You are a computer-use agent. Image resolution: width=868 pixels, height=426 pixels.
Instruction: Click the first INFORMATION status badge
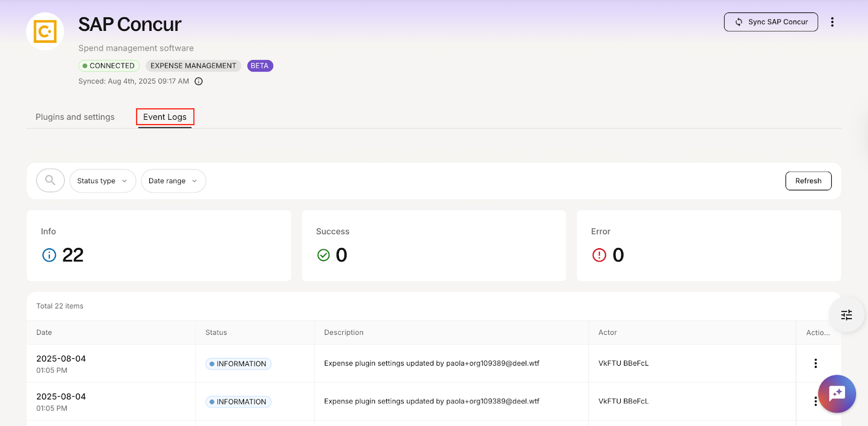[238, 364]
